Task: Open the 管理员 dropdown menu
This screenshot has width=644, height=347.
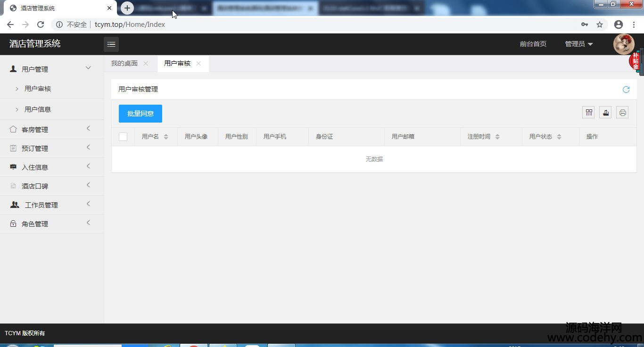Action: coord(579,44)
